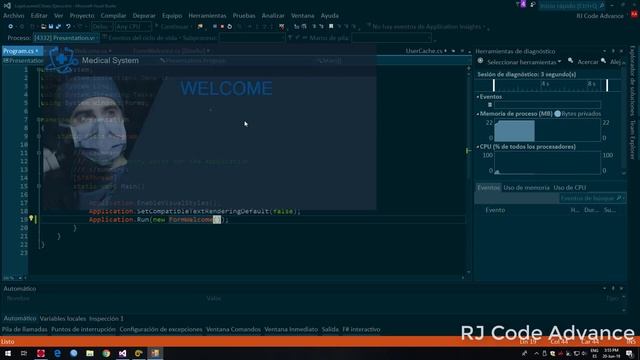Click the Evento column header
640x360 pixels.
(x=495, y=210)
